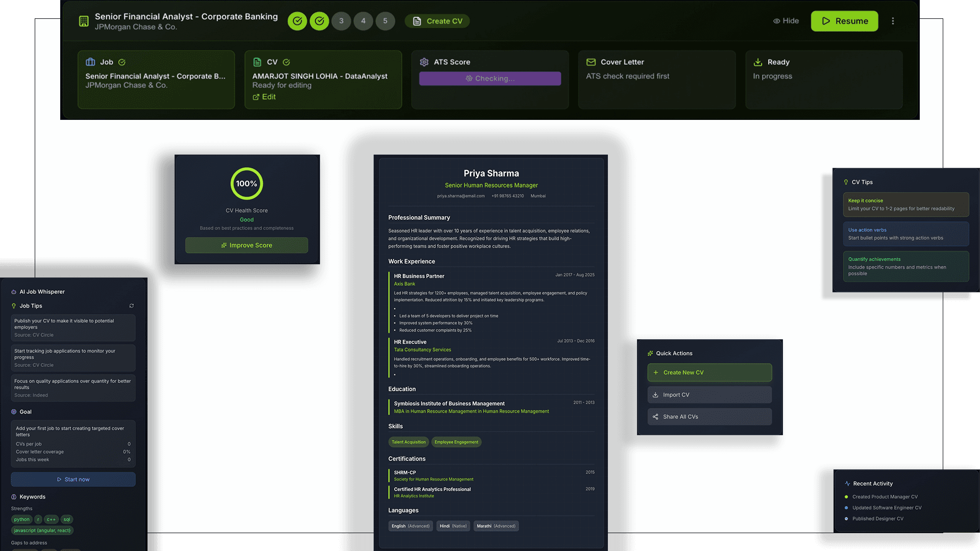This screenshot has width=980, height=551.
Task: Select the first completed step circle
Action: [297, 21]
